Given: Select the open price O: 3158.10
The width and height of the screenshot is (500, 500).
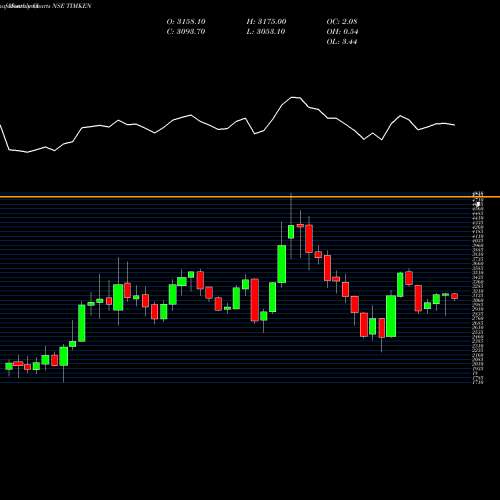Looking at the screenshot, I should pos(186,22).
